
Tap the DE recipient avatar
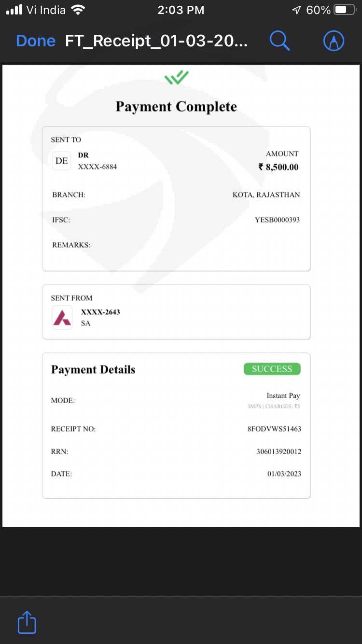click(62, 161)
